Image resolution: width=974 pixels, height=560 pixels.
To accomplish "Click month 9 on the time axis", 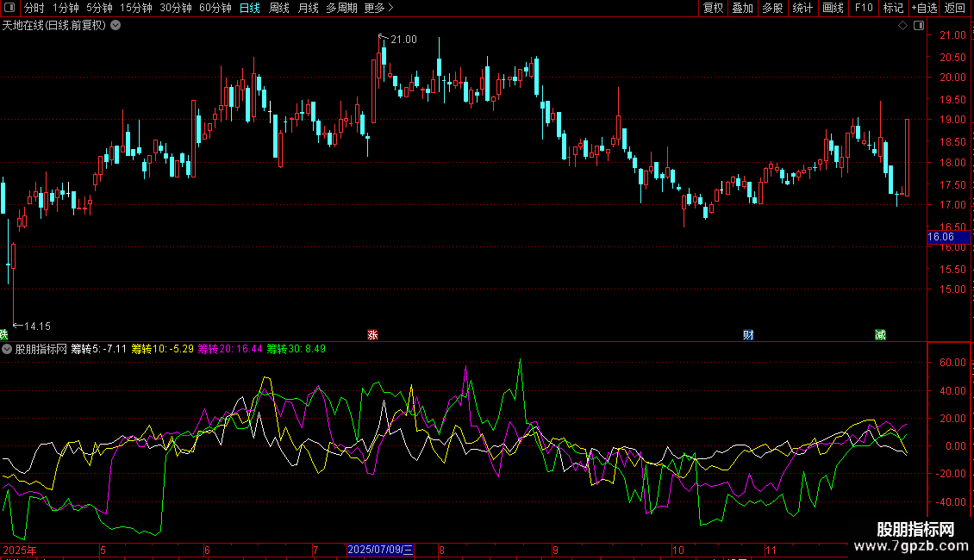I will tap(555, 550).
